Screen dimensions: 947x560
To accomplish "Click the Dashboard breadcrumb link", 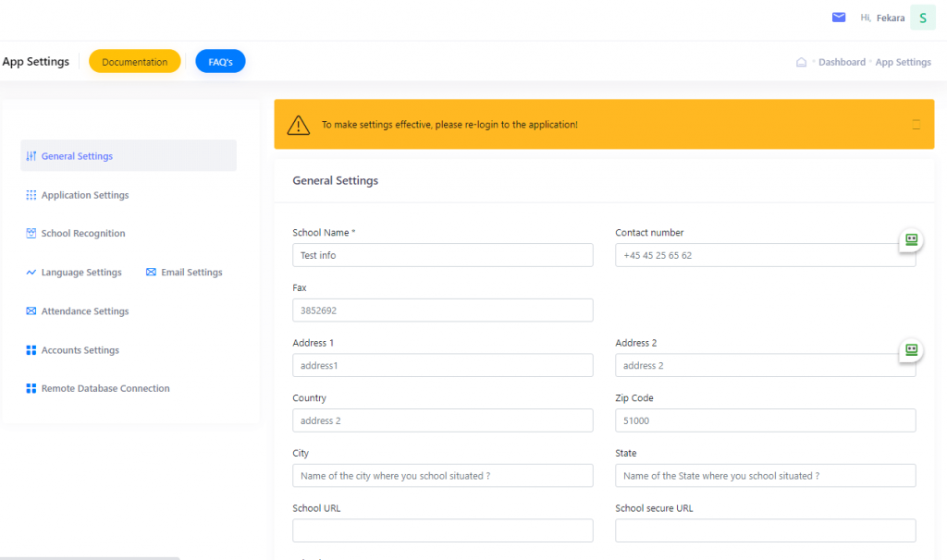I will tap(842, 63).
